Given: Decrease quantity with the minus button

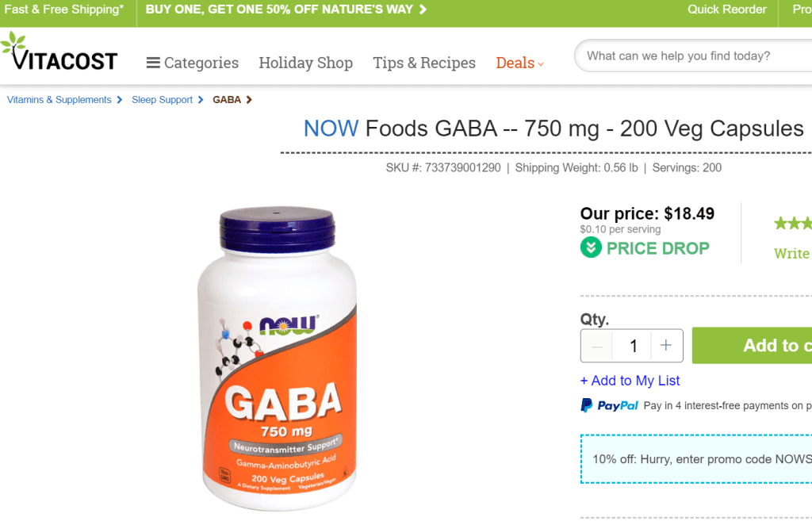Looking at the screenshot, I should pyautogui.click(x=597, y=345).
